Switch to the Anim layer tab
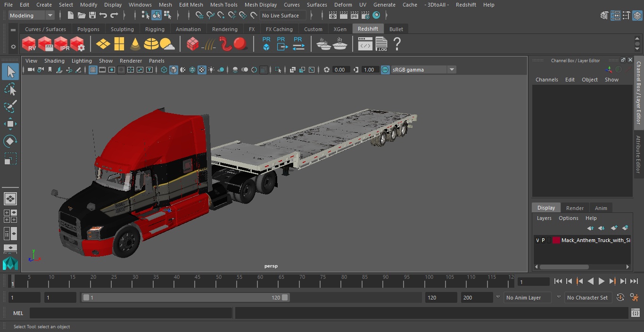Screen dimensions: 644x332 tap(601, 208)
